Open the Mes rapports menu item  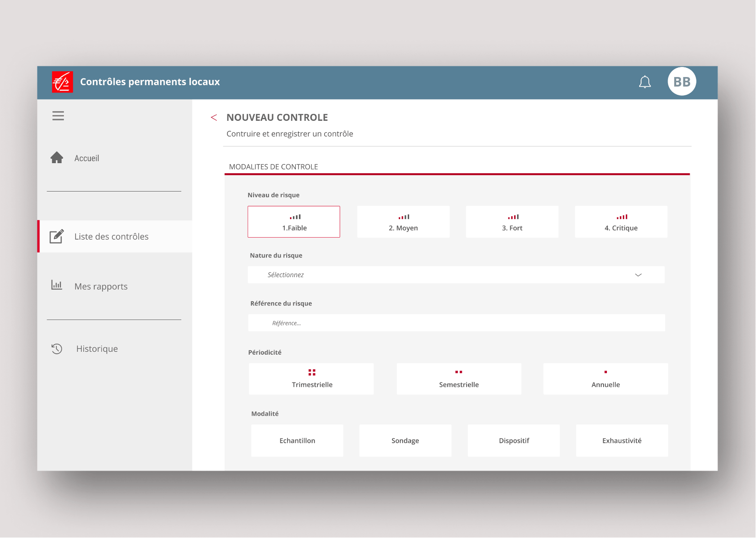pos(101,287)
